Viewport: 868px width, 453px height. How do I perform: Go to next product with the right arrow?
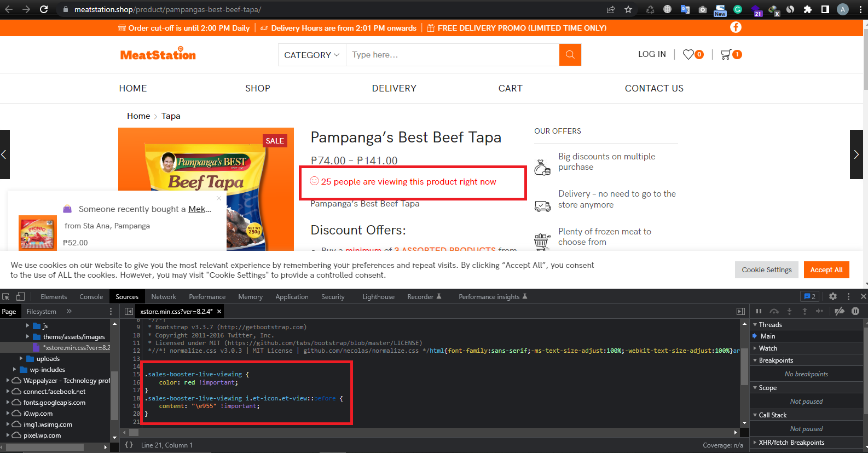coord(856,154)
